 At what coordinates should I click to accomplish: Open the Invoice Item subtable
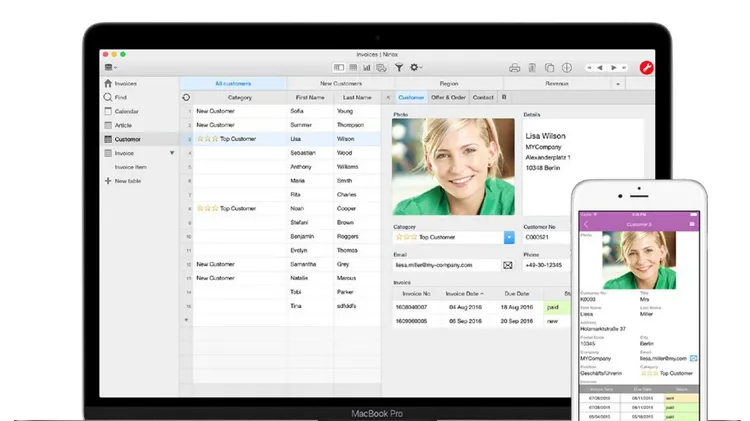131,167
